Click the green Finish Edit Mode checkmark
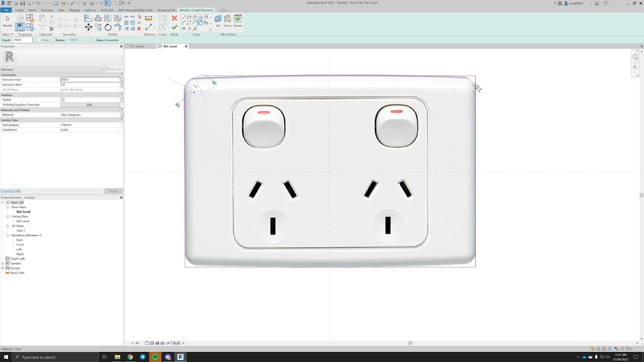Screen dimensions: 644x362 pyautogui.click(x=174, y=27)
